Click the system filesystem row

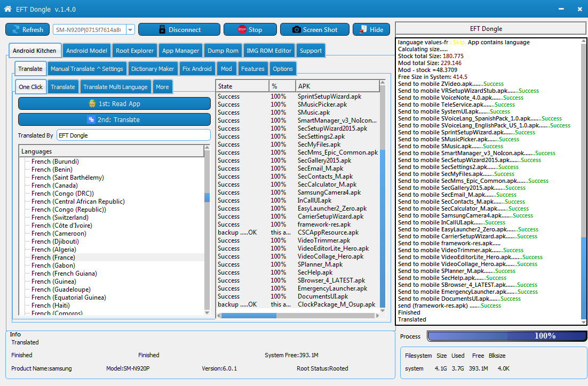click(457, 368)
